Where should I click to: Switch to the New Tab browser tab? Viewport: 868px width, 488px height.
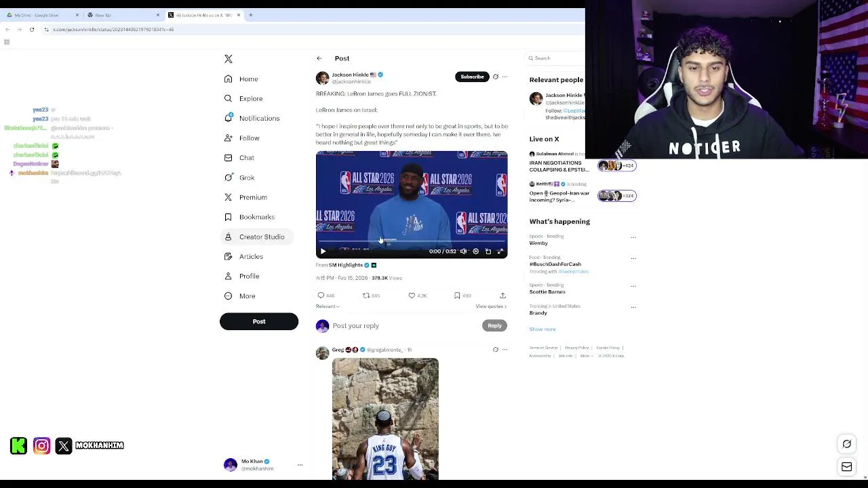122,15
